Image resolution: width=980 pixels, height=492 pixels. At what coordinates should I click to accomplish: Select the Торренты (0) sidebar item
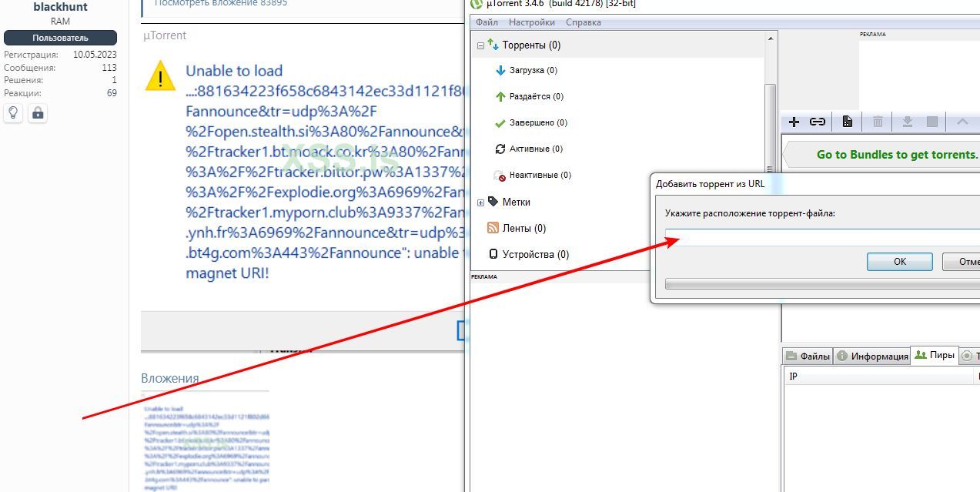click(x=523, y=45)
